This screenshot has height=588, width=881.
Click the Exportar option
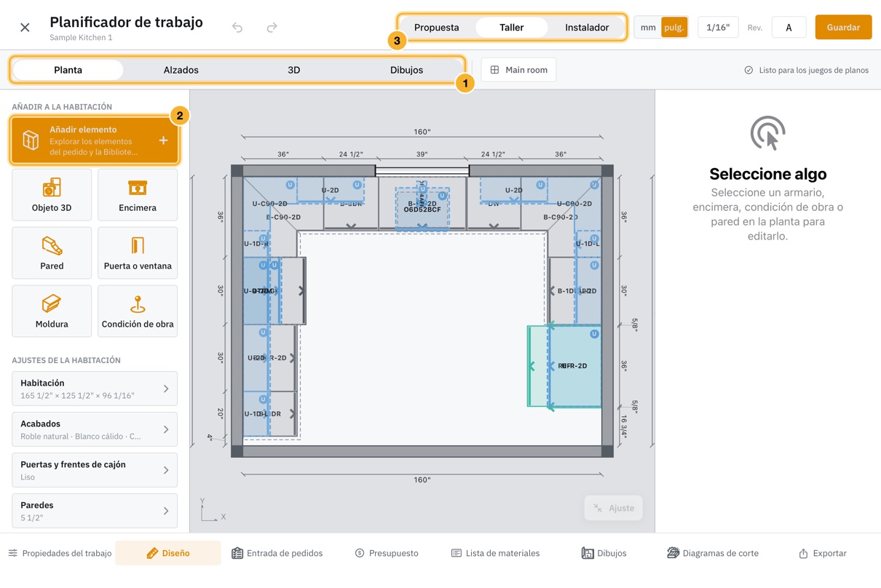[x=822, y=553]
